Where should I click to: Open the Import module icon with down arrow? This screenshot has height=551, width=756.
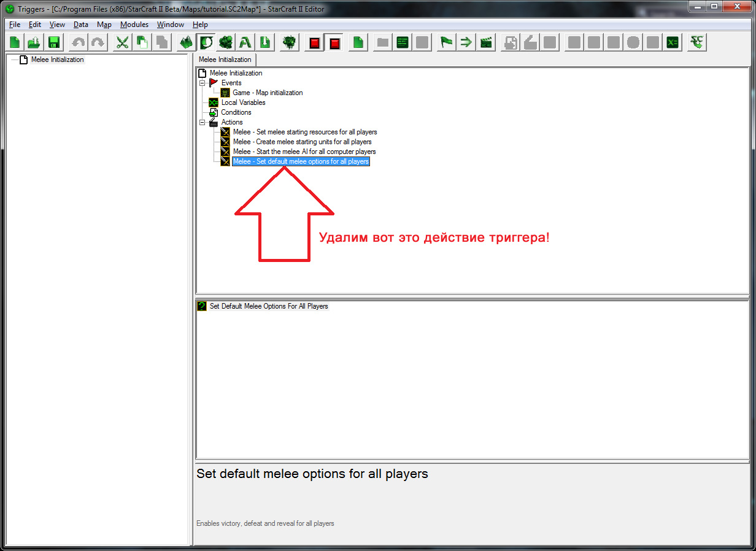[265, 42]
